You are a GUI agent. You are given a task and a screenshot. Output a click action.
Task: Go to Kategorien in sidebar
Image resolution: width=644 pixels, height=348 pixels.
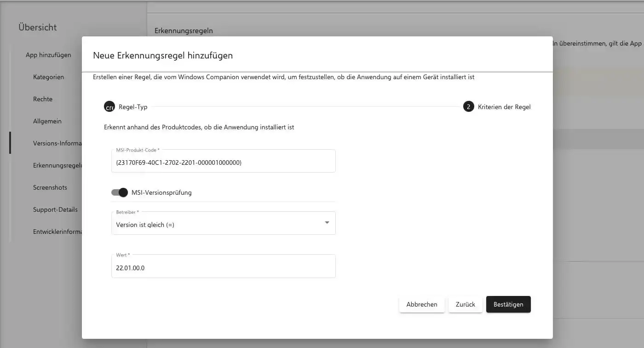pos(48,77)
